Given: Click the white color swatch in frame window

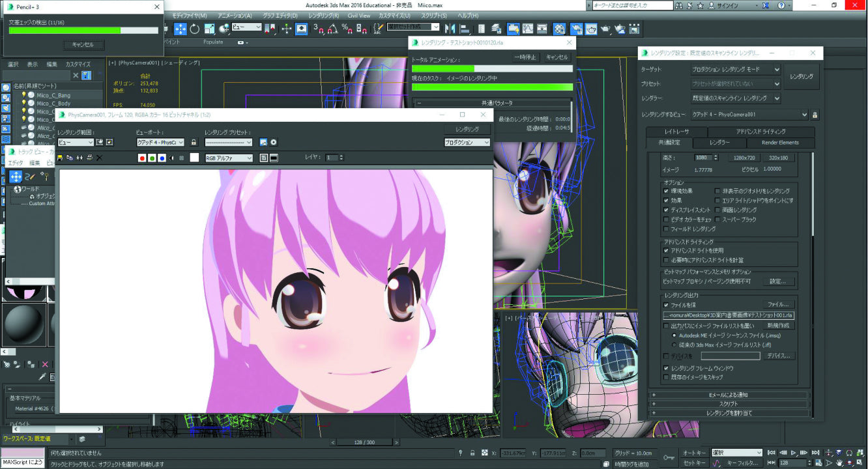Looking at the screenshot, I should pos(194,158).
